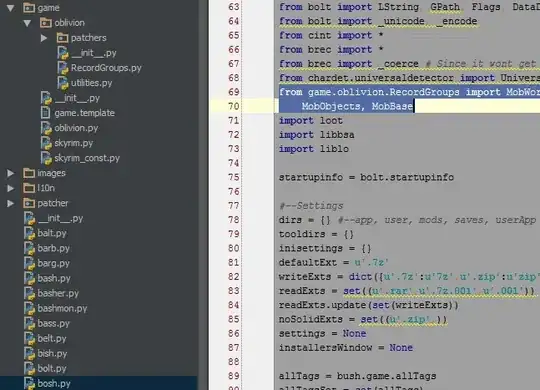
Task: Click oblivion.py Python file icon
Action: pos(46,128)
